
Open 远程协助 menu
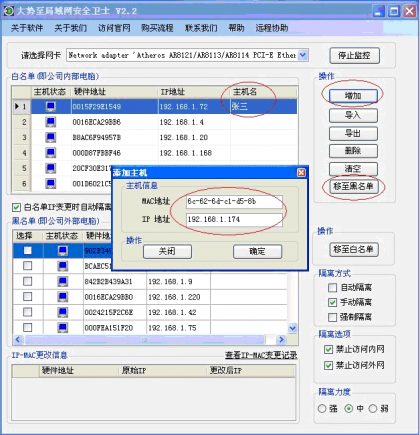click(x=272, y=28)
